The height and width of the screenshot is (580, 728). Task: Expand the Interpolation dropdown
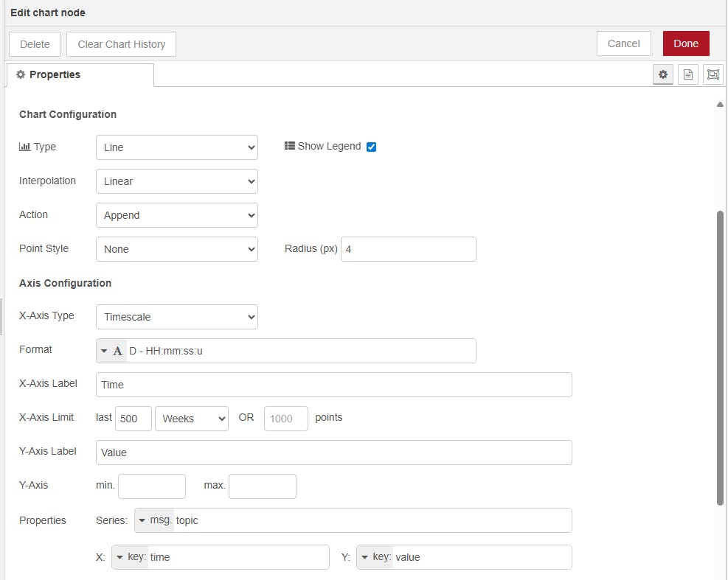click(x=177, y=181)
